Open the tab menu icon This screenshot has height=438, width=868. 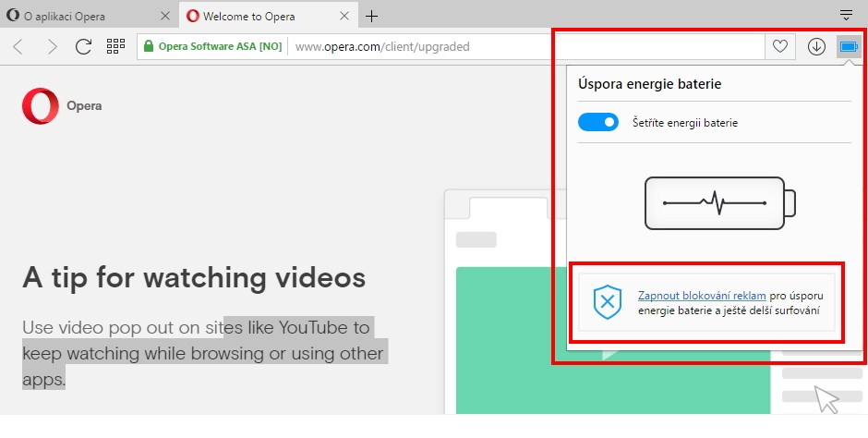pyautogui.click(x=846, y=16)
